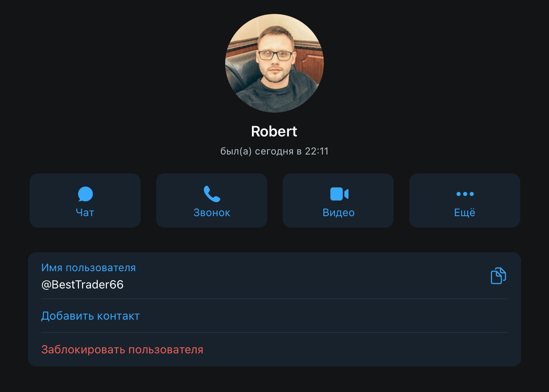Open Robert's profile photo
The width and height of the screenshot is (549, 392).
pos(274,63)
